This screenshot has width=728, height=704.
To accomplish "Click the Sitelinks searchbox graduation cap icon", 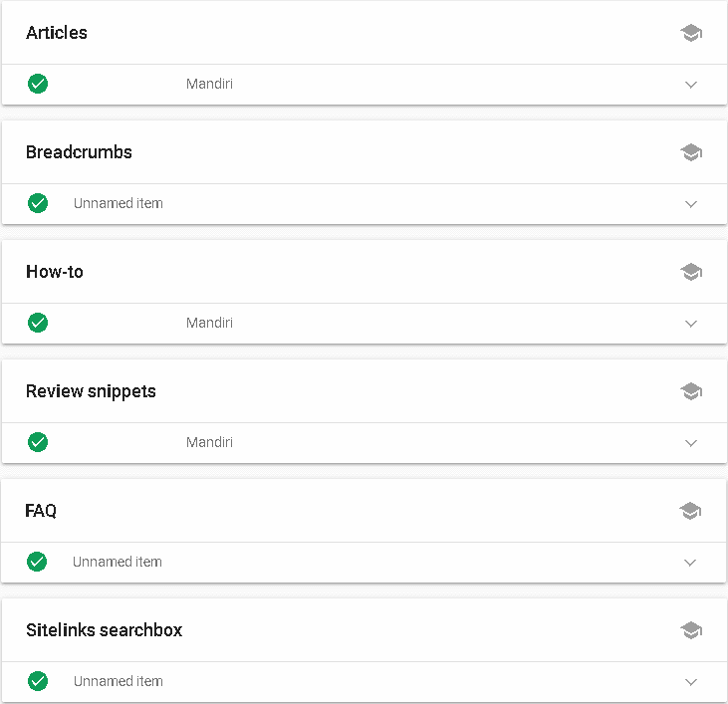I will click(691, 630).
